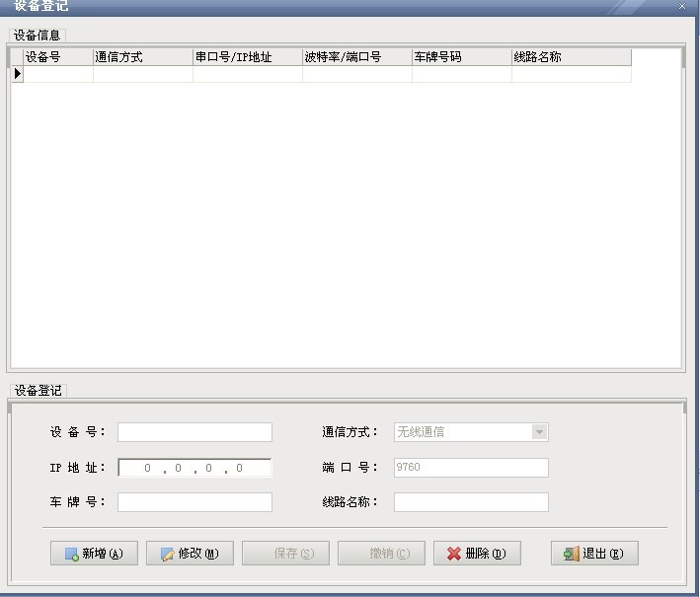Focus the 设备号 input field
This screenshot has width=700, height=597.
pos(195,432)
